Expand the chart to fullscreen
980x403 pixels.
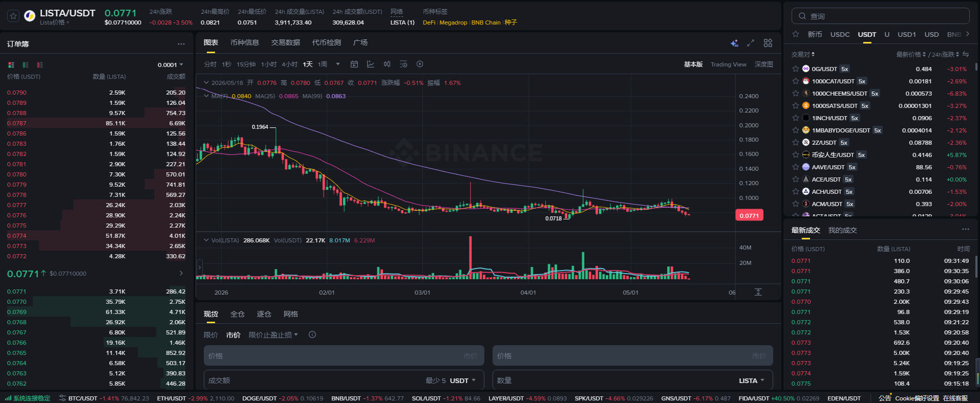751,43
